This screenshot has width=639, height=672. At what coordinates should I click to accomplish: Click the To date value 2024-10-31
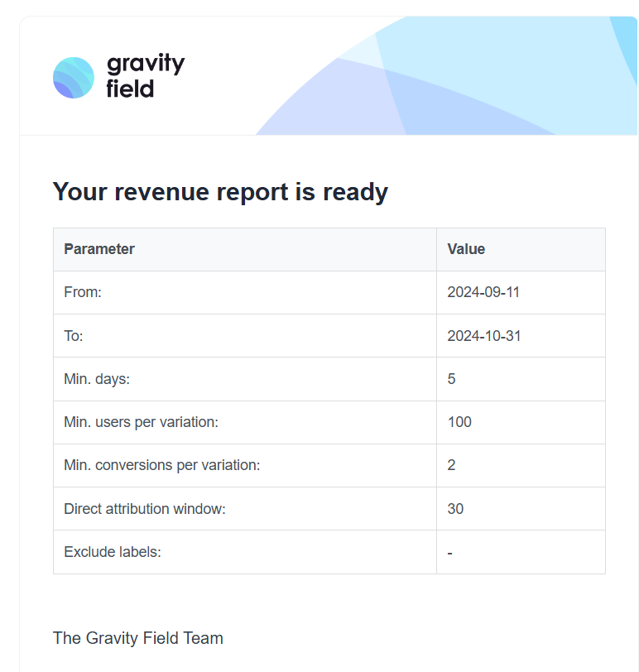(x=483, y=336)
